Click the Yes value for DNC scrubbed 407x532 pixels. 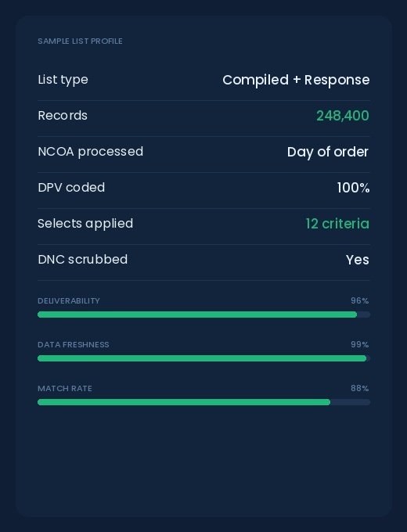[358, 260]
